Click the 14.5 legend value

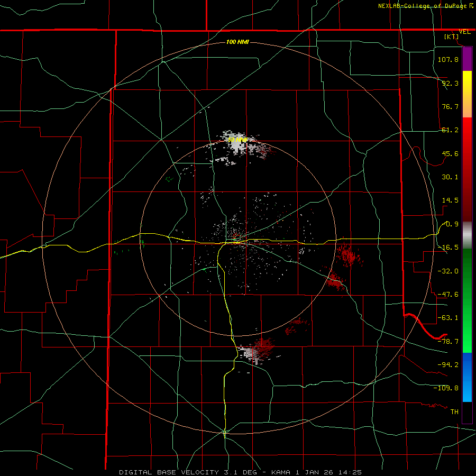(450, 200)
